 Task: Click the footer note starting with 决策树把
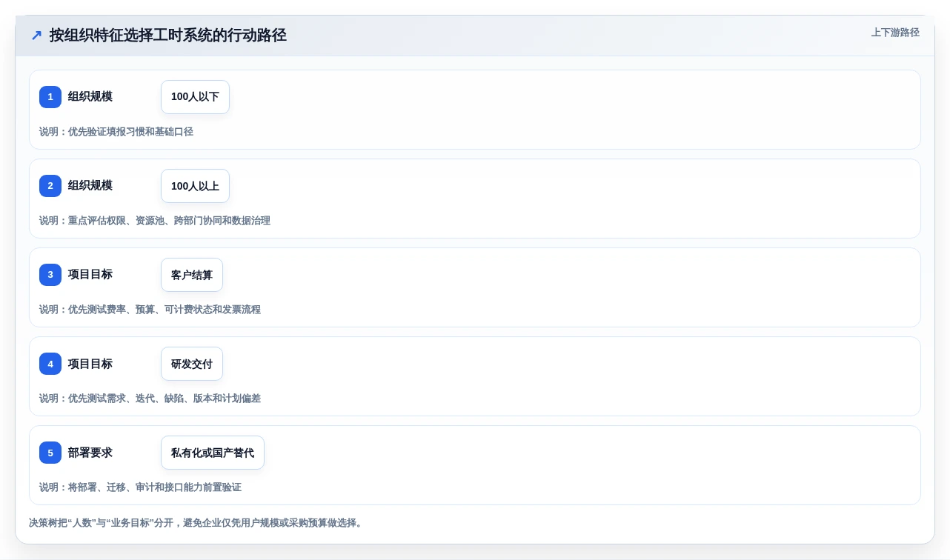[x=198, y=523]
